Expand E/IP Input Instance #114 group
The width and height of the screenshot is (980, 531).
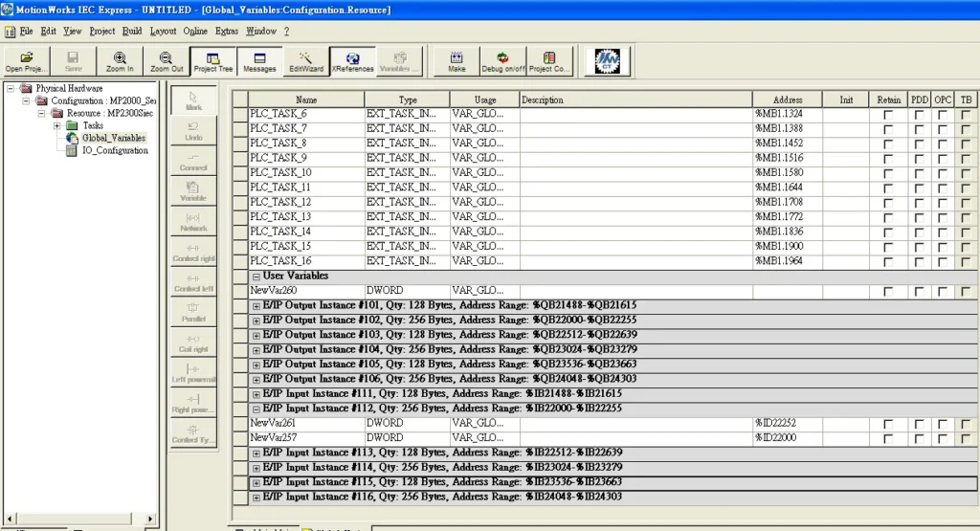(x=256, y=468)
